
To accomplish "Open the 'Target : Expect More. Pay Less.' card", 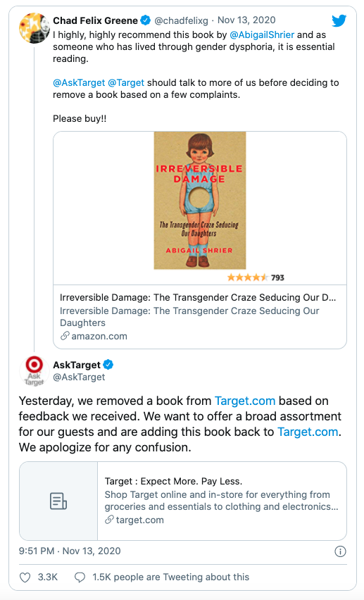I will [183, 501].
